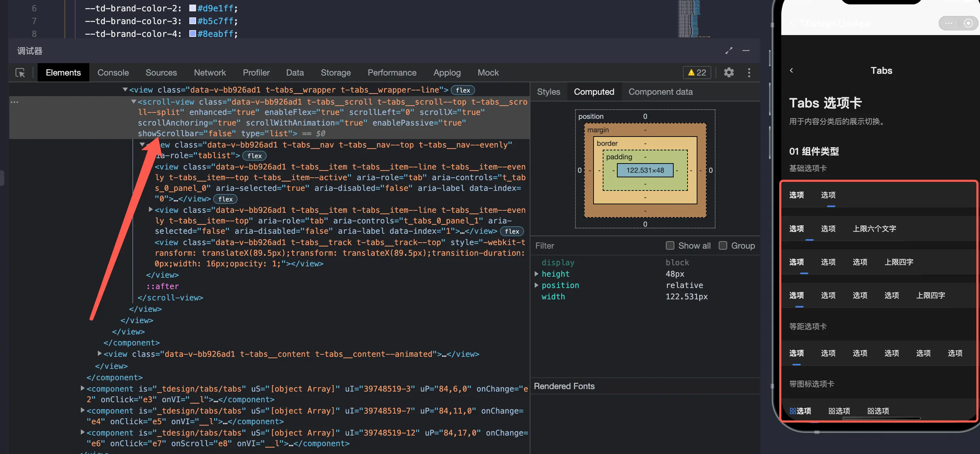Minimize the debugger panel with dash icon
Viewport: 980px width, 454px height.
point(746,51)
